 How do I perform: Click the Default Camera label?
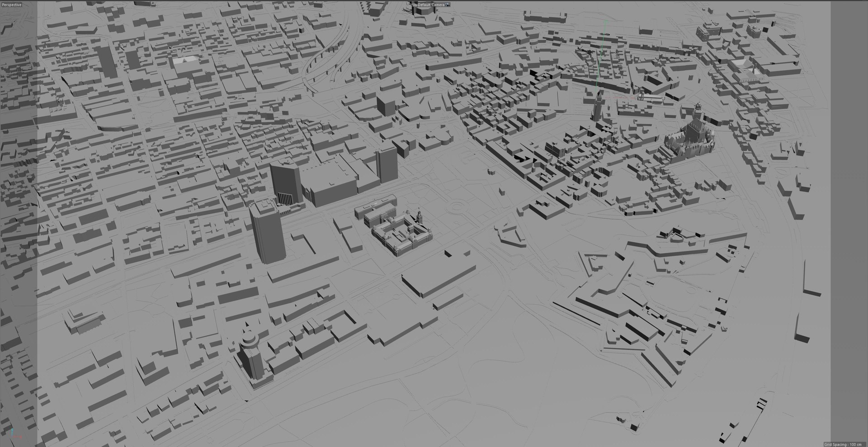coord(431,5)
